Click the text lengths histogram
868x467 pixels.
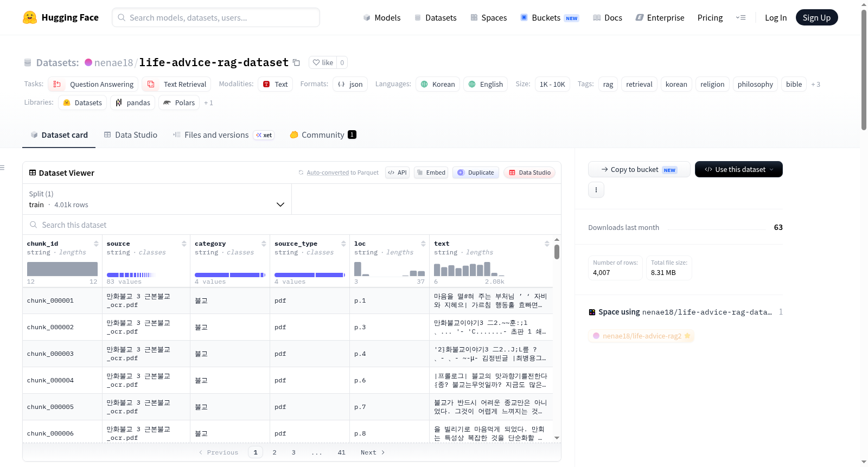(469, 268)
